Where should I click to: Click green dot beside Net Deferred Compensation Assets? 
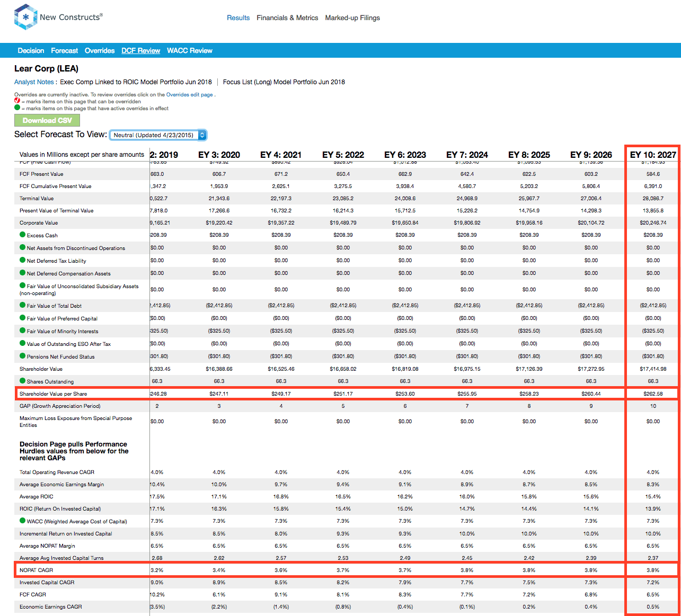pos(22,273)
